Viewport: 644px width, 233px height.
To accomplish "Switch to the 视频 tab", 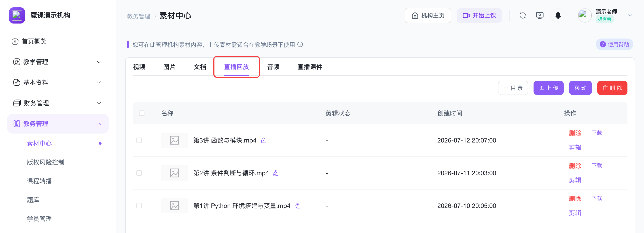I will point(139,67).
